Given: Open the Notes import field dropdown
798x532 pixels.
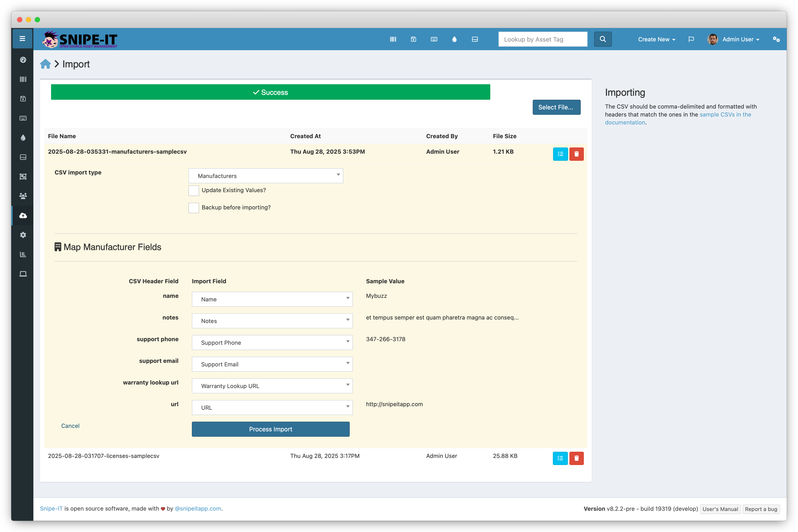Looking at the screenshot, I should pyautogui.click(x=272, y=321).
